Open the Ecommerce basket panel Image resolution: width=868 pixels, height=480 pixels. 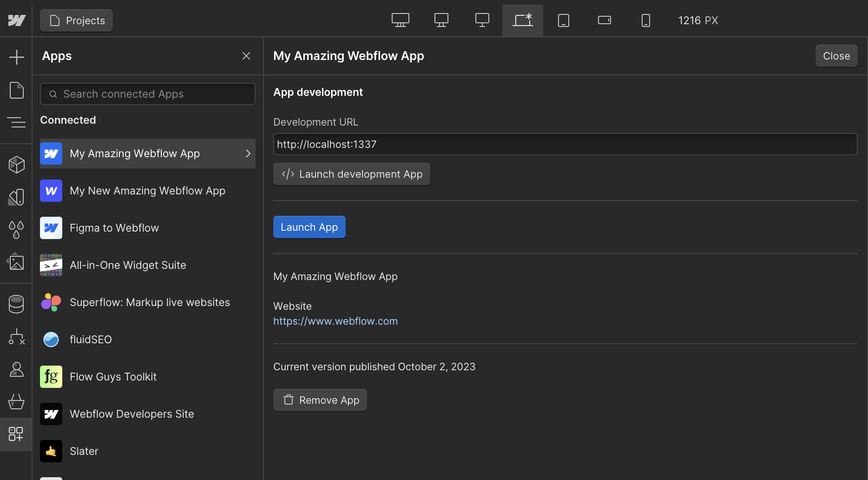coord(16,401)
